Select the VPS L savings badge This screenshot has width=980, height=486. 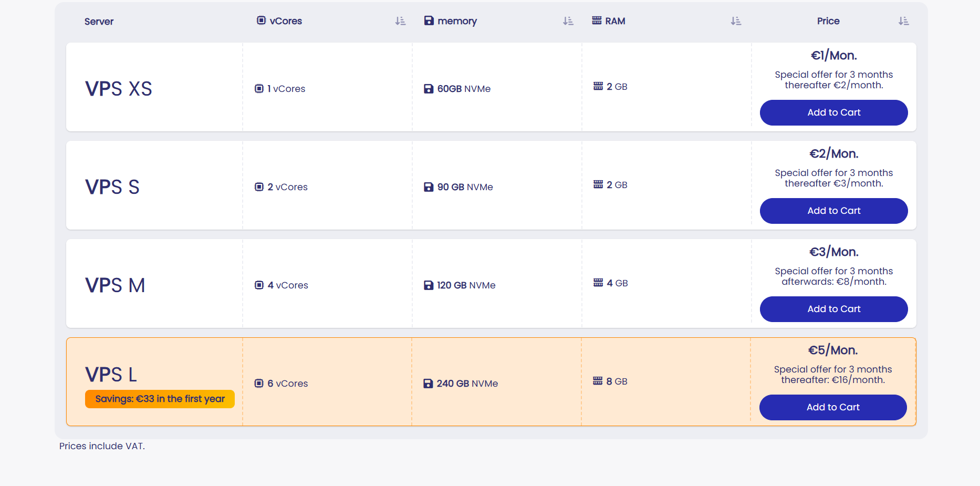pos(160,399)
